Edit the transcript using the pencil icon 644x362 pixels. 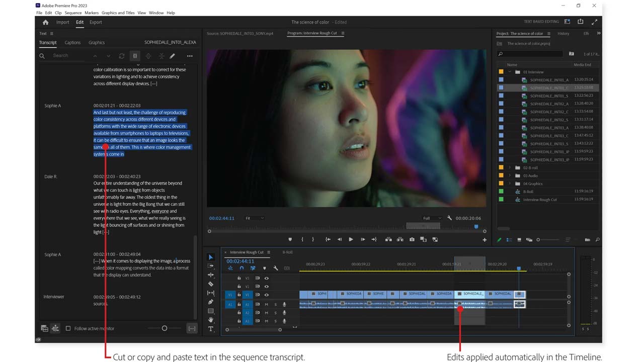[x=173, y=56]
